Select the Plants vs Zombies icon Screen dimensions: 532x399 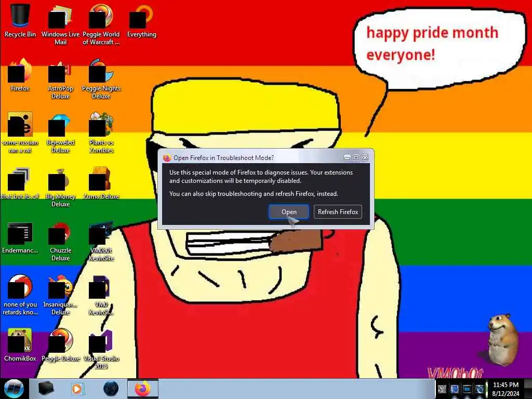[x=101, y=133]
